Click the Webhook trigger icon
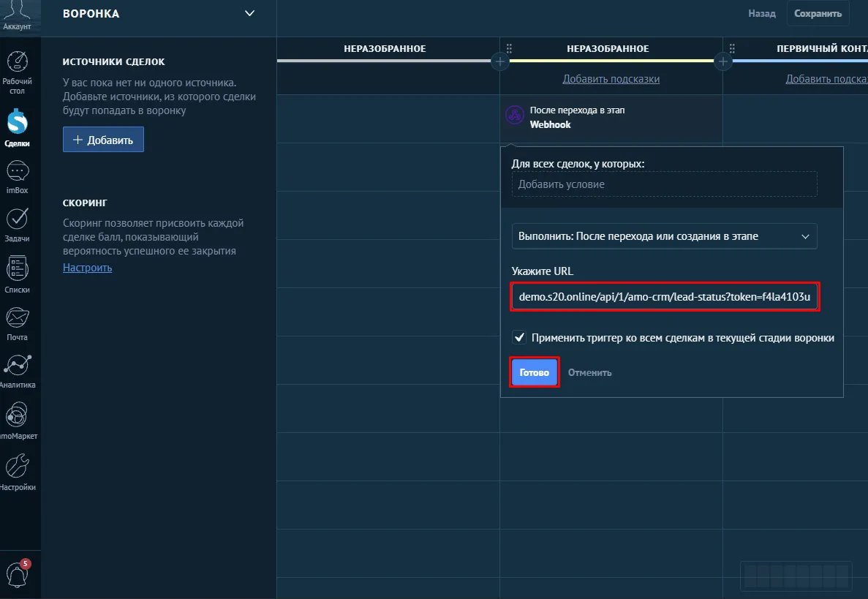This screenshot has width=868, height=599. pos(515,115)
